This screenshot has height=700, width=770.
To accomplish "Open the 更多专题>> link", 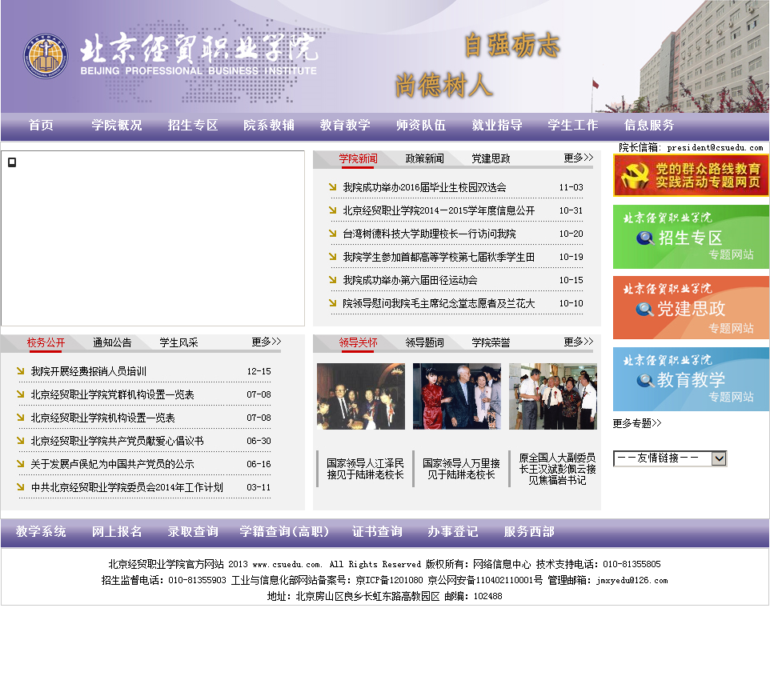I will click(x=637, y=423).
